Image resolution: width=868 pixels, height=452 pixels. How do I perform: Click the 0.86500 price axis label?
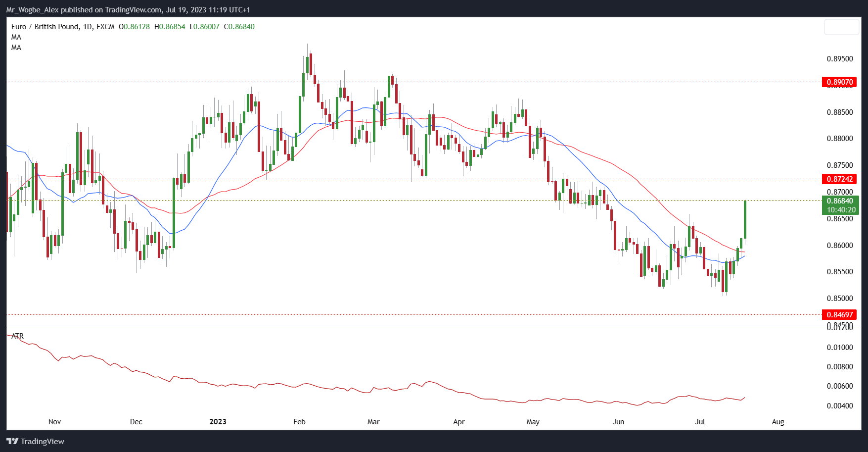pos(840,219)
